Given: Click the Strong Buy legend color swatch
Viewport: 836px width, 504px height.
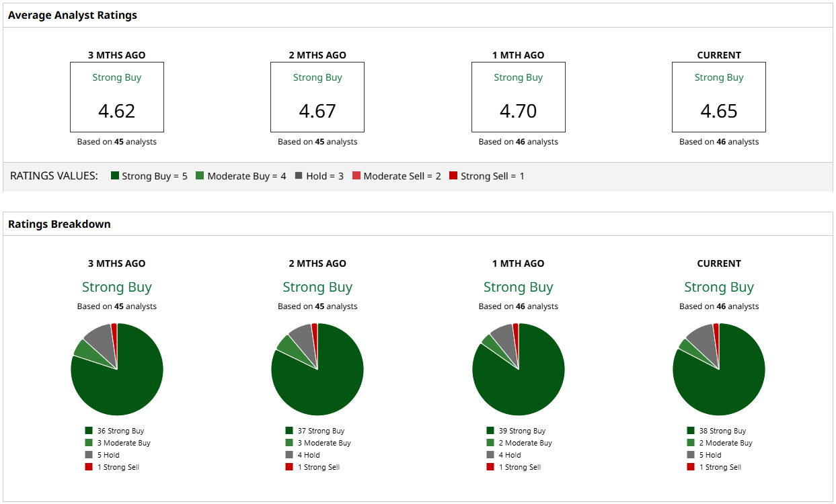Looking at the screenshot, I should (115, 175).
